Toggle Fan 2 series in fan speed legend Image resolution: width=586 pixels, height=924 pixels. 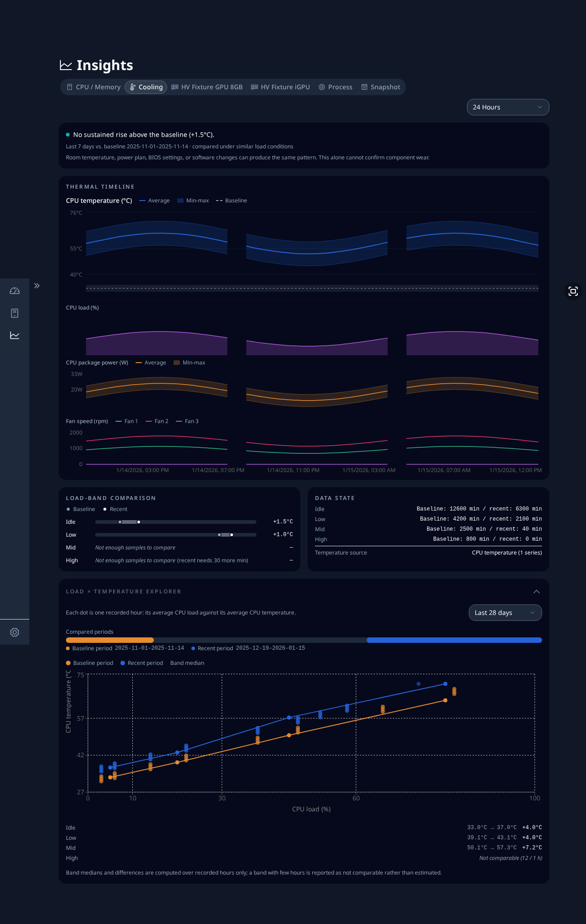(157, 421)
